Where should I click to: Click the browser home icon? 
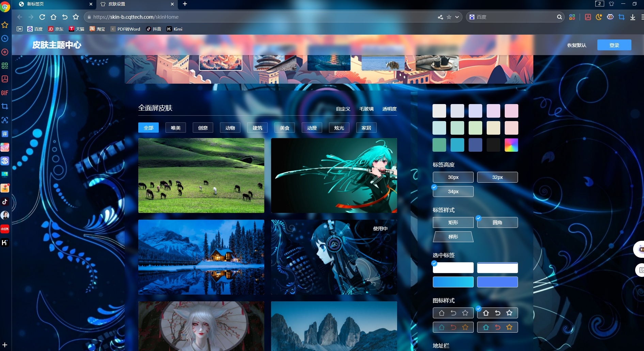[x=53, y=17]
